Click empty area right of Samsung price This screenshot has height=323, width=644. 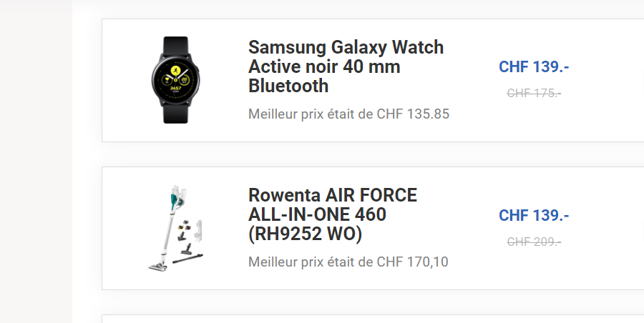pos(608,80)
